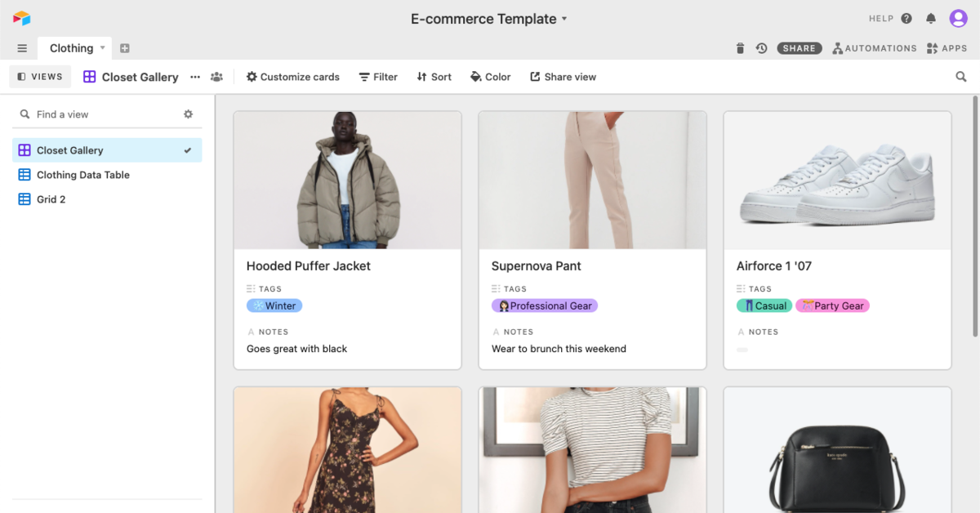Open the view settings gear icon

(189, 114)
